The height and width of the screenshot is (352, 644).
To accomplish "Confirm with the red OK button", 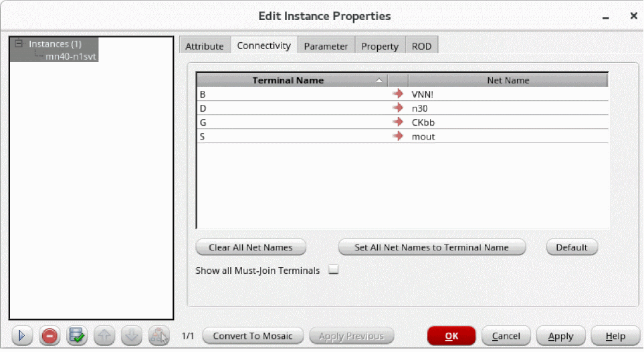I will pos(451,336).
